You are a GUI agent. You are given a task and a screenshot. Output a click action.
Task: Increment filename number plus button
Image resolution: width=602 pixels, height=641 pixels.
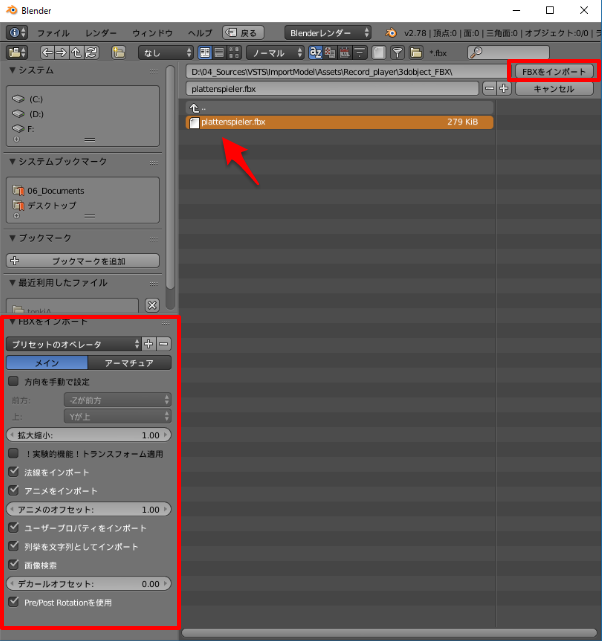504,88
